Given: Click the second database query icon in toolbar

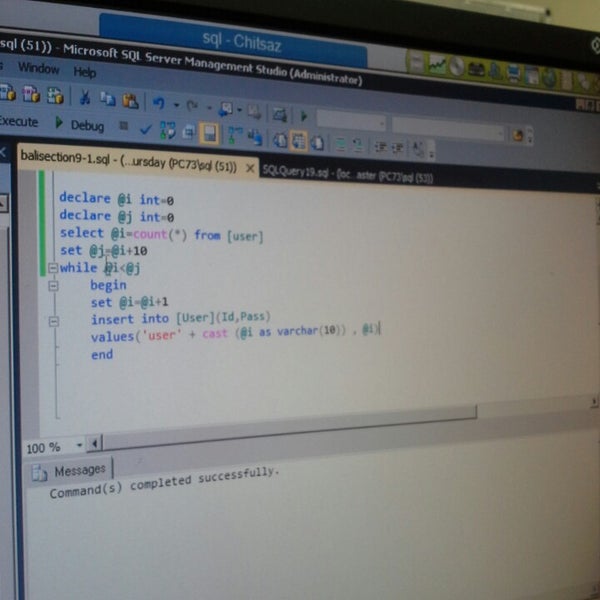Looking at the screenshot, I should coord(31,93).
